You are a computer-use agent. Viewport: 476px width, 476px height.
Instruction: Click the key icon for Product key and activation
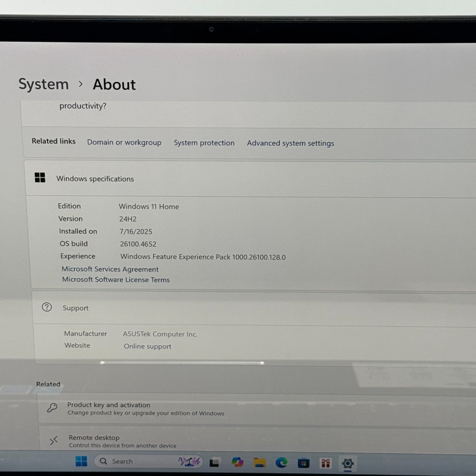click(x=52, y=408)
